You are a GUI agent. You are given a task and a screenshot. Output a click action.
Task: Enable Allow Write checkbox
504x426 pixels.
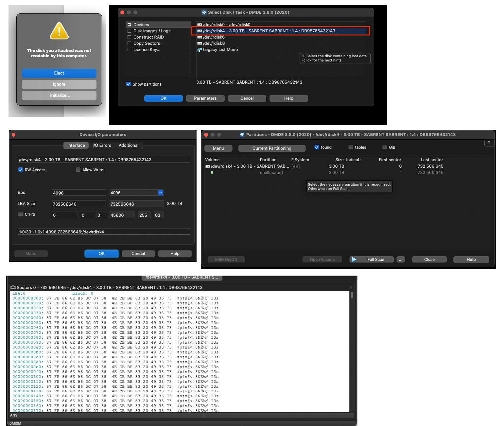coord(78,170)
